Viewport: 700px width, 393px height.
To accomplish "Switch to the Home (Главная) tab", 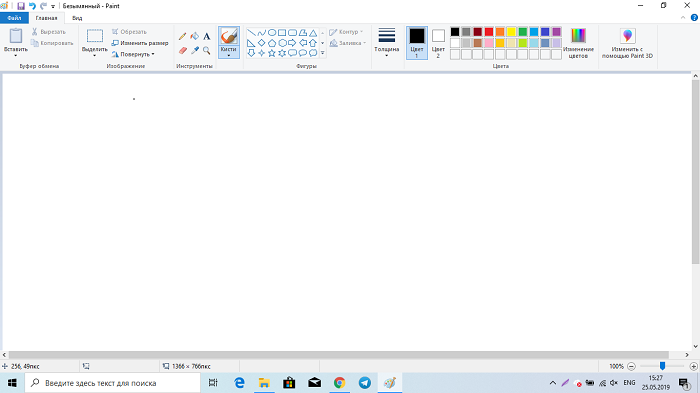I will pyautogui.click(x=46, y=18).
